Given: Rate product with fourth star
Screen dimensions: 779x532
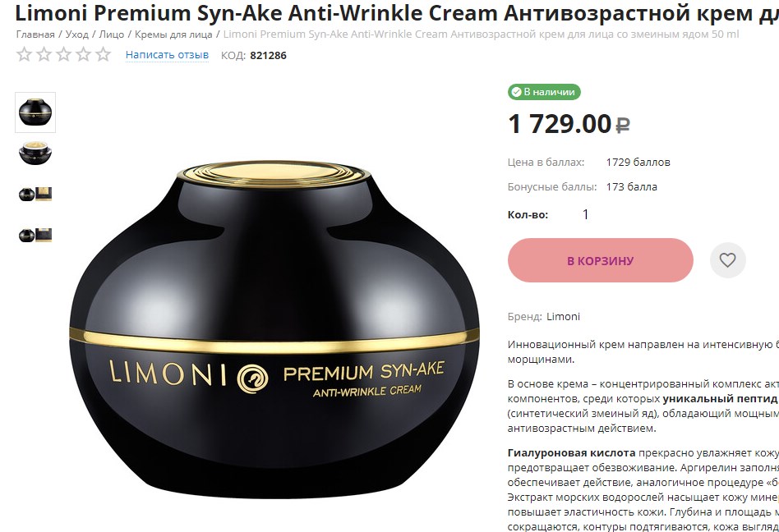Looking at the screenshot, I should pos(84,54).
